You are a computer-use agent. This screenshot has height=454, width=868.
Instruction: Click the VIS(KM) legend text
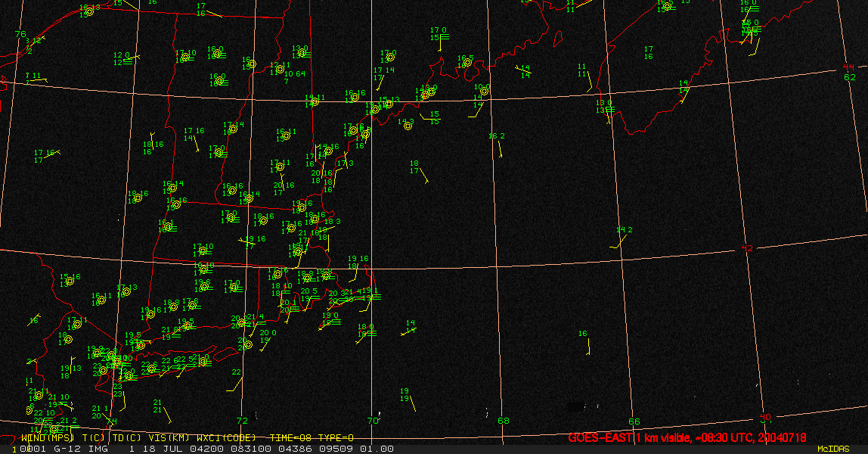169,438
